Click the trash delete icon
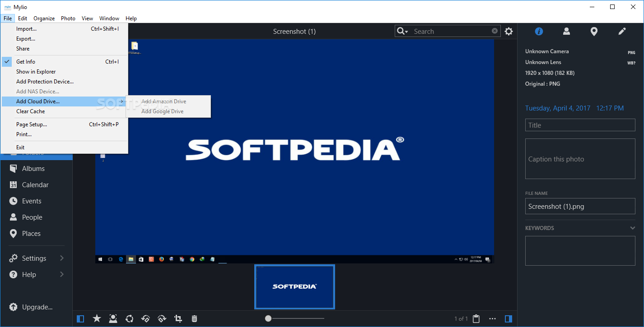The height and width of the screenshot is (327, 644). pos(194,319)
